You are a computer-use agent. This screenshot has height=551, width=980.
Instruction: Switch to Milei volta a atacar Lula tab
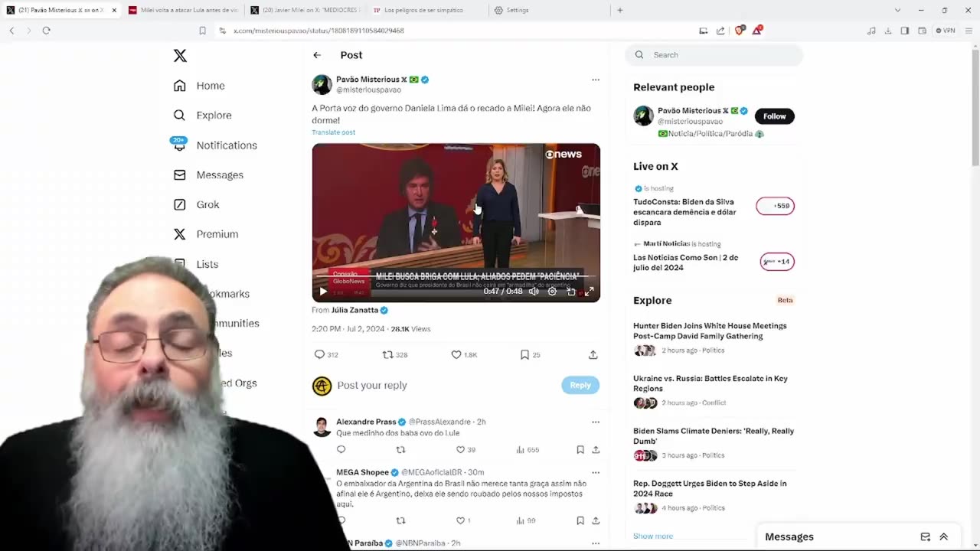[x=182, y=10]
